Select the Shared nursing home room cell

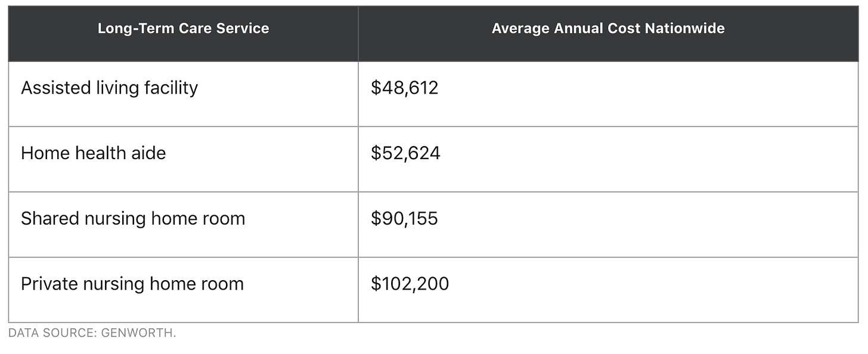132,219
